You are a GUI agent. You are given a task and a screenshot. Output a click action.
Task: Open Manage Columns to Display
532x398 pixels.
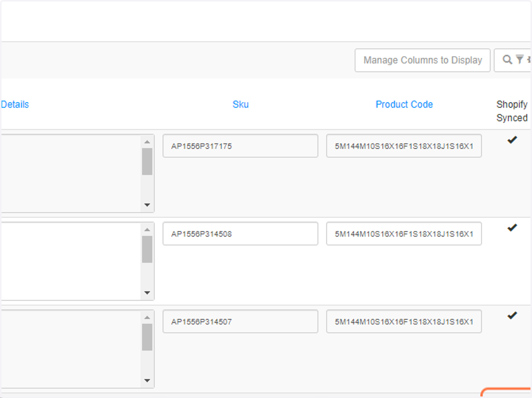click(422, 60)
